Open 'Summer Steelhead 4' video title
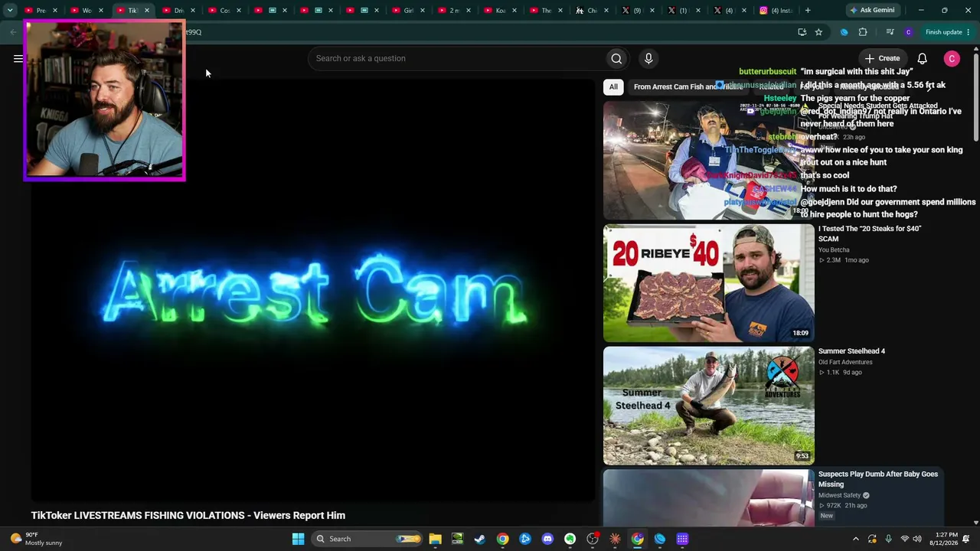 click(x=851, y=351)
